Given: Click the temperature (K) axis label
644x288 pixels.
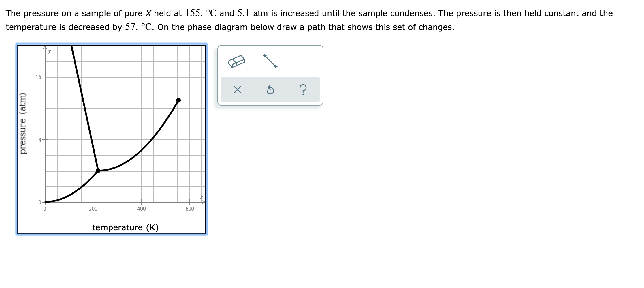Looking at the screenshot, I should point(126,227).
